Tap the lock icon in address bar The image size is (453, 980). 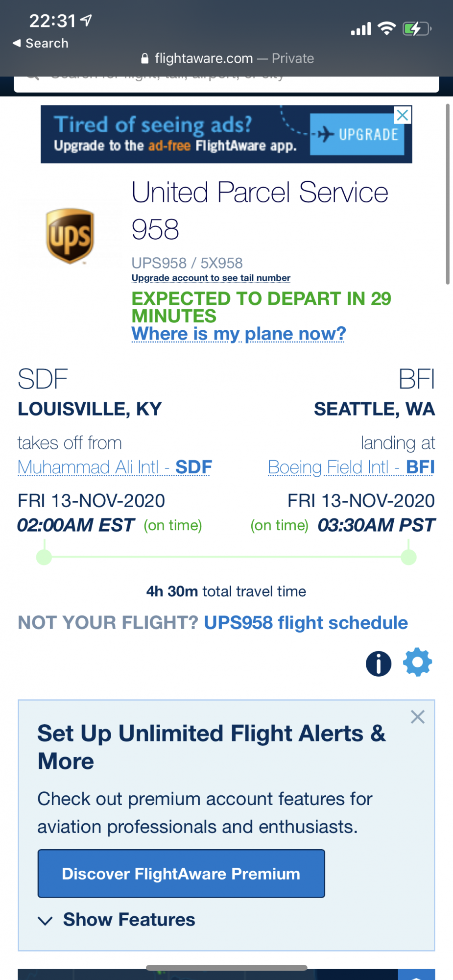click(x=144, y=59)
